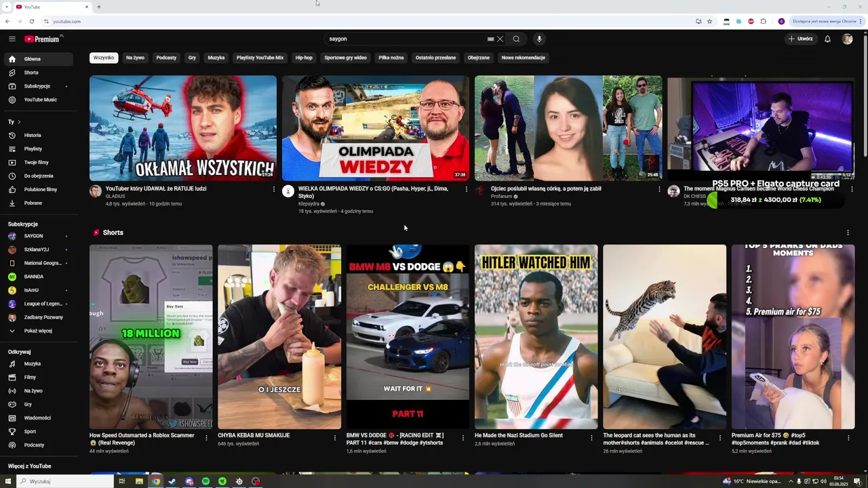Open the Shorts shelf options menu
Viewport: 868px width, 488px height.
[x=848, y=232]
